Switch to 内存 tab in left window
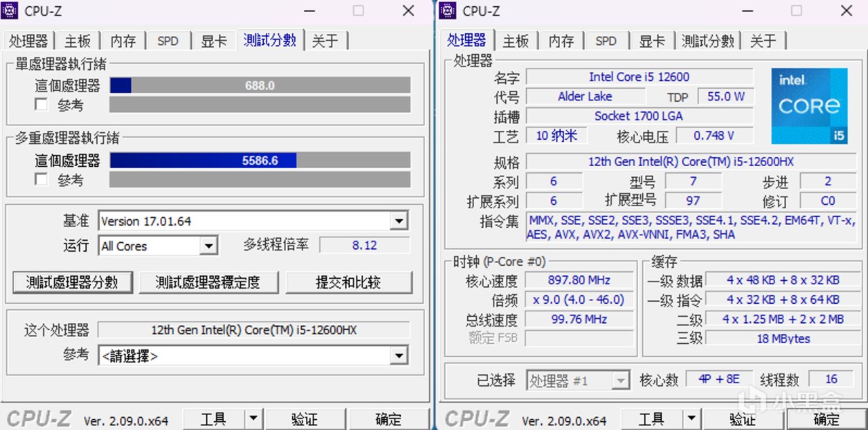 [x=123, y=41]
